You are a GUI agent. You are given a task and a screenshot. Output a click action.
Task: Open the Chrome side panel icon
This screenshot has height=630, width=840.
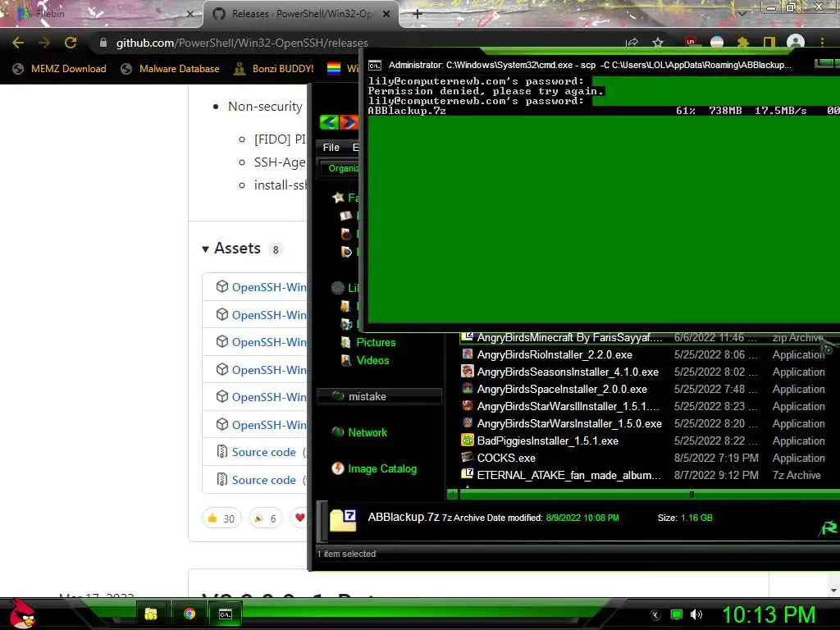tap(769, 43)
